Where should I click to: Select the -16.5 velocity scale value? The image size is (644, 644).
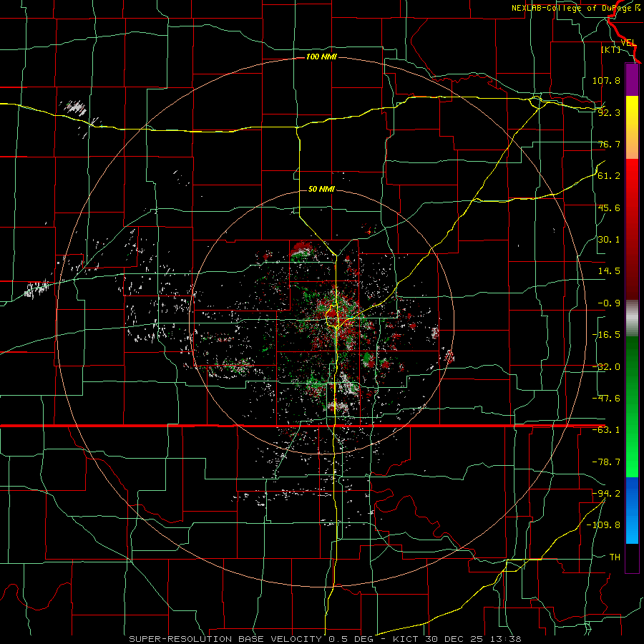point(606,335)
